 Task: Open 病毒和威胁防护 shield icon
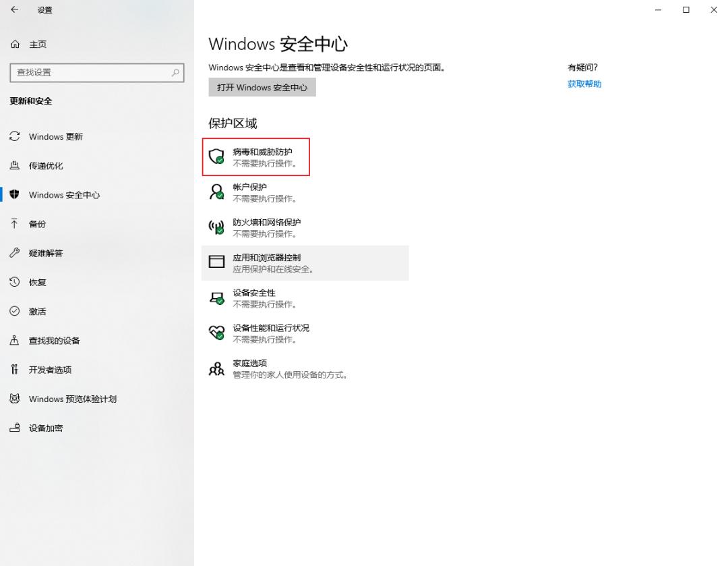pyautogui.click(x=216, y=155)
